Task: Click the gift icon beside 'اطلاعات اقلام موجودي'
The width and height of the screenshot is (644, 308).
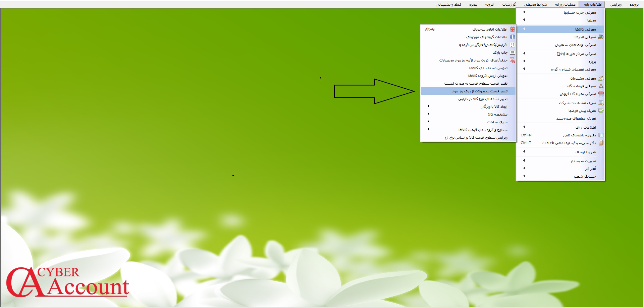Action: [x=513, y=29]
